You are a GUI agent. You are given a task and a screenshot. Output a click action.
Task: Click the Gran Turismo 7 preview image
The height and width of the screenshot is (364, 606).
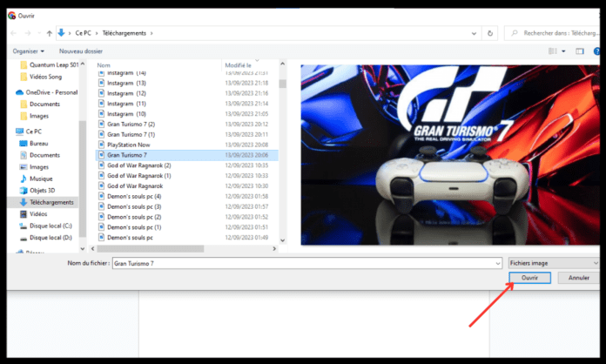450,154
